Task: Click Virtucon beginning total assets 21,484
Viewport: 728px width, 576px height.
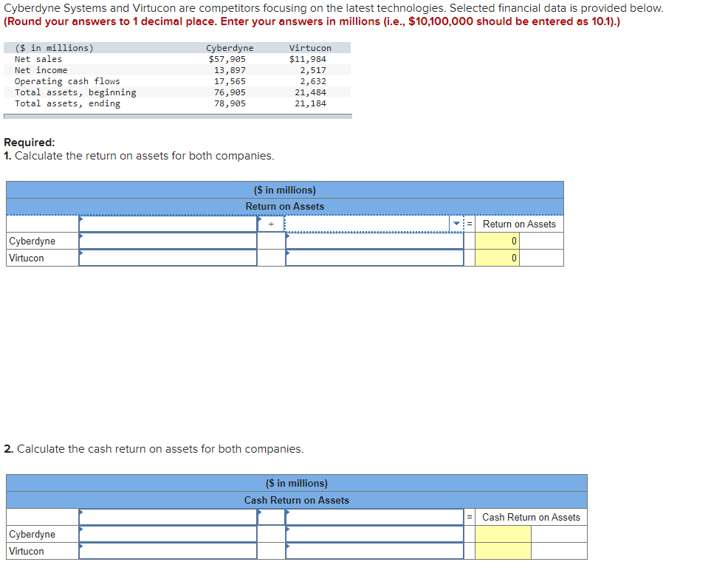Action: [x=311, y=92]
